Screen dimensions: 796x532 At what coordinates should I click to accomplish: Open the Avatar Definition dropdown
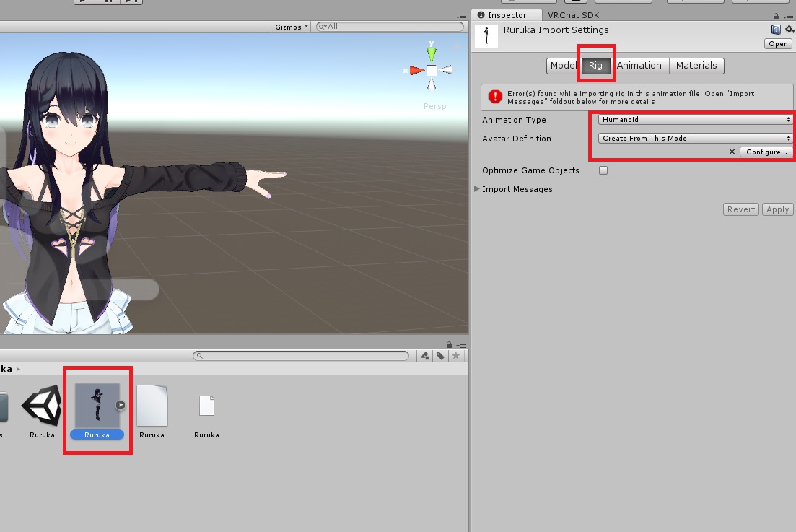tap(695, 138)
